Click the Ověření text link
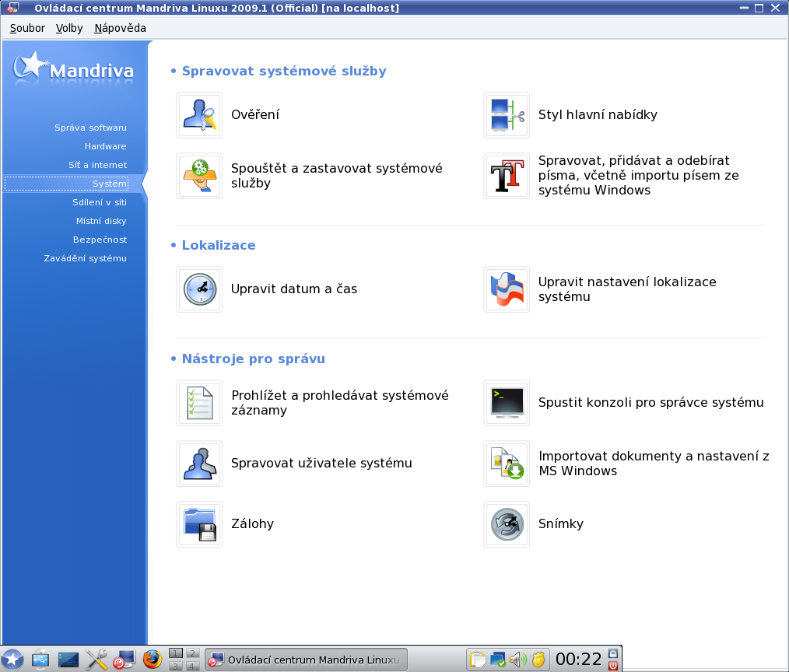The height and width of the screenshot is (672, 789). [255, 114]
